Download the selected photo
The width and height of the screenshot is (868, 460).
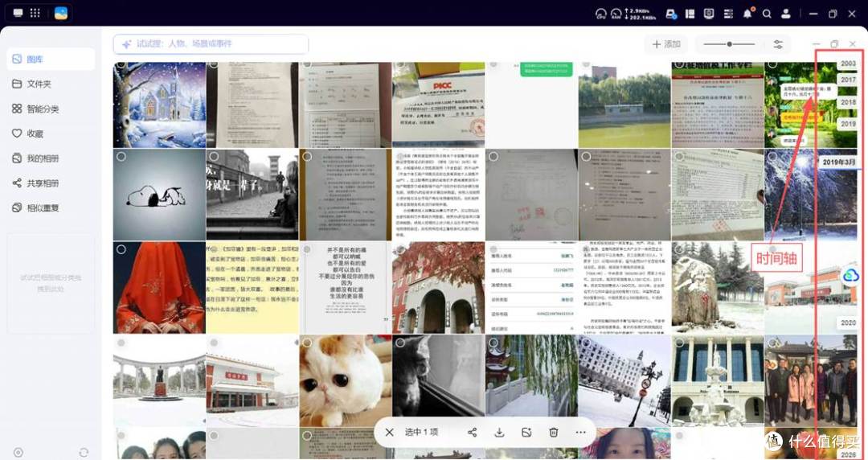[x=499, y=433]
